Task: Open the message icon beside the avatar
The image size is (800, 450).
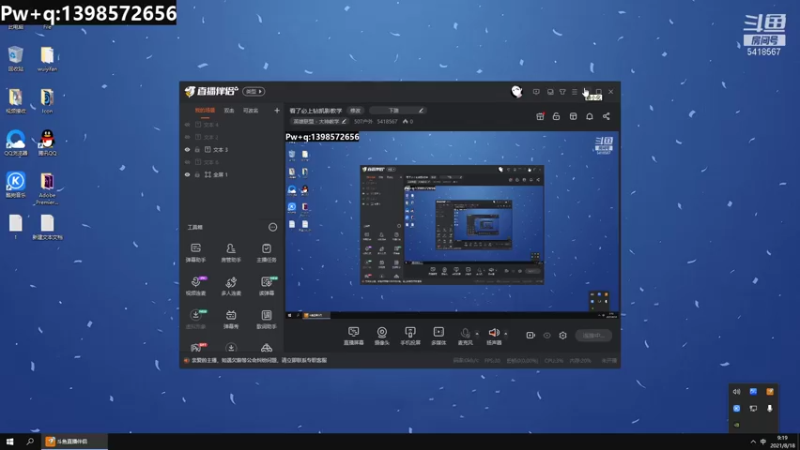Action: coord(536,92)
